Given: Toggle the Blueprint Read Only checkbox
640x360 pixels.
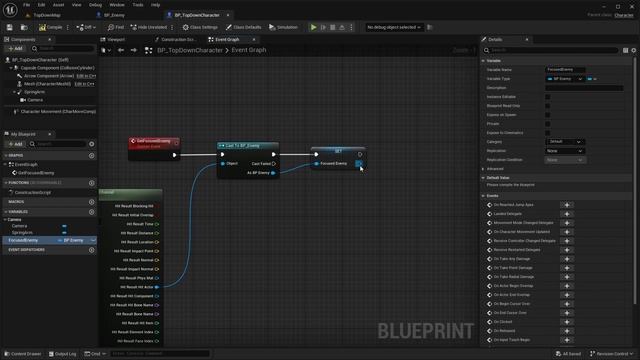Looking at the screenshot, I should (548, 106).
